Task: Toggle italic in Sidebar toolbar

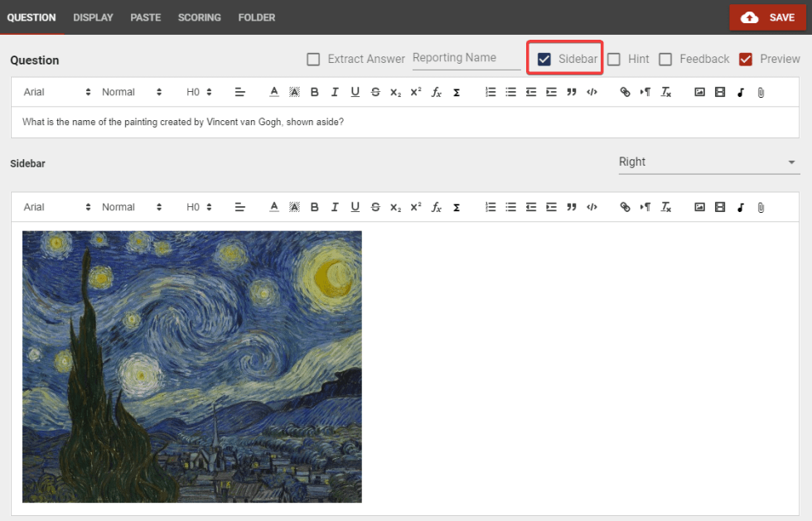Action: 335,207
